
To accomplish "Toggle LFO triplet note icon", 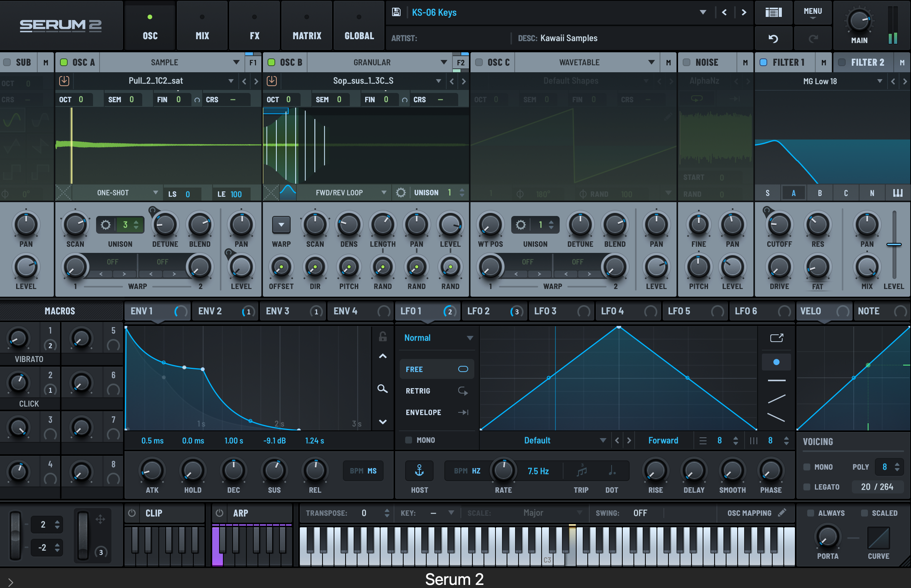I will click(x=582, y=470).
